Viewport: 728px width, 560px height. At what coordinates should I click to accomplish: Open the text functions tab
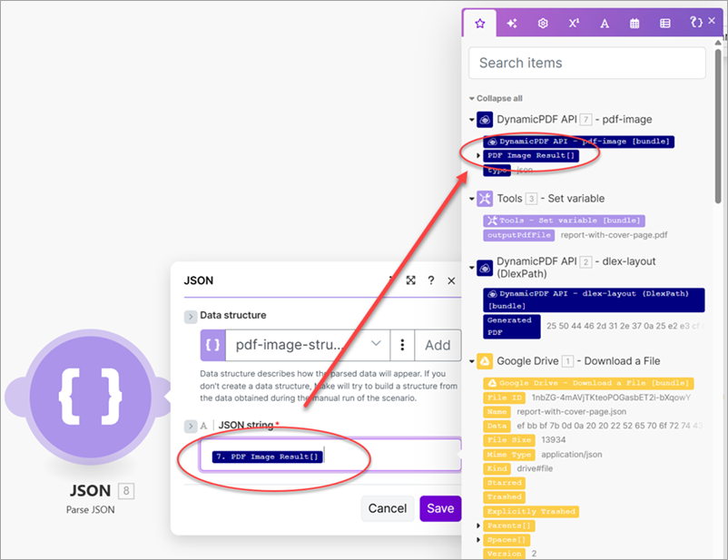605,24
